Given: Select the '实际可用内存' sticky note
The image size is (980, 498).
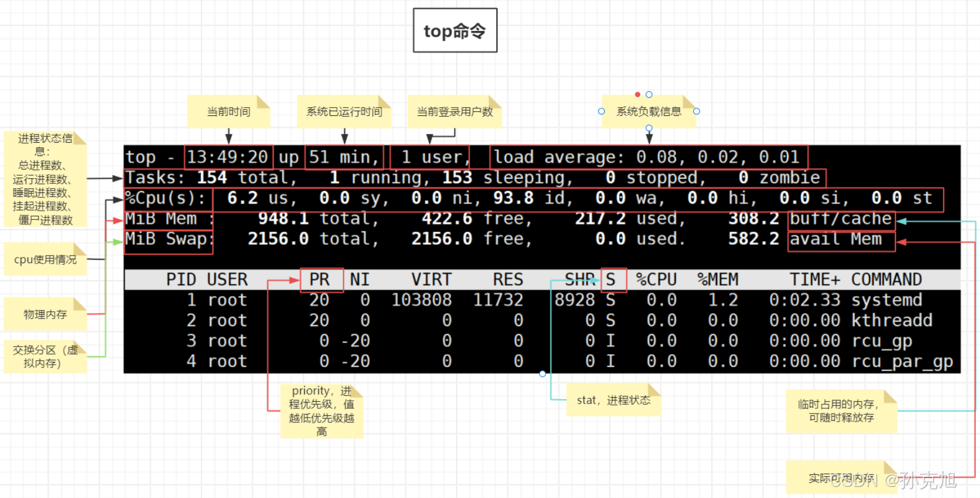Looking at the screenshot, I should click(841, 477).
